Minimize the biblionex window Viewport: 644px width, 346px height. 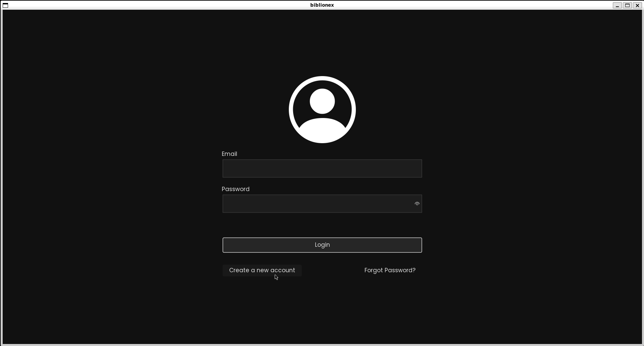tap(617, 5)
